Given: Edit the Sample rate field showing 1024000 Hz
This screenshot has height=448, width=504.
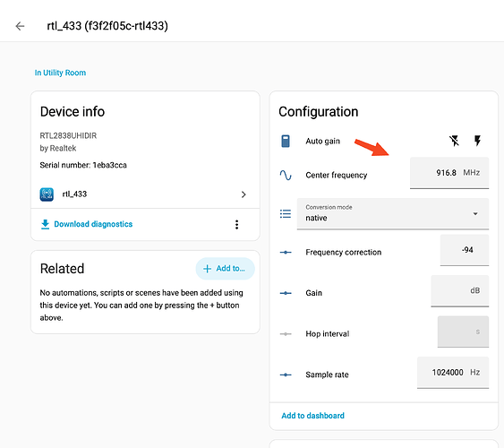Looking at the screenshot, I should coord(453,373).
